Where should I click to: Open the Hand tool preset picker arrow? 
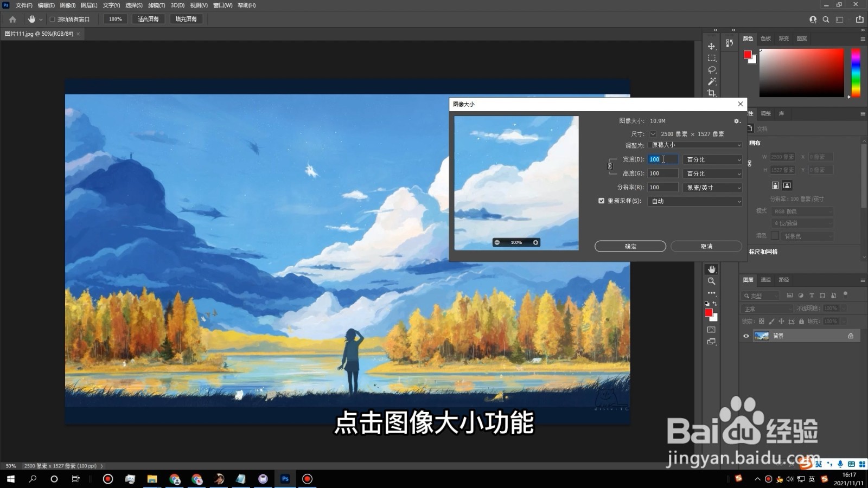point(41,20)
